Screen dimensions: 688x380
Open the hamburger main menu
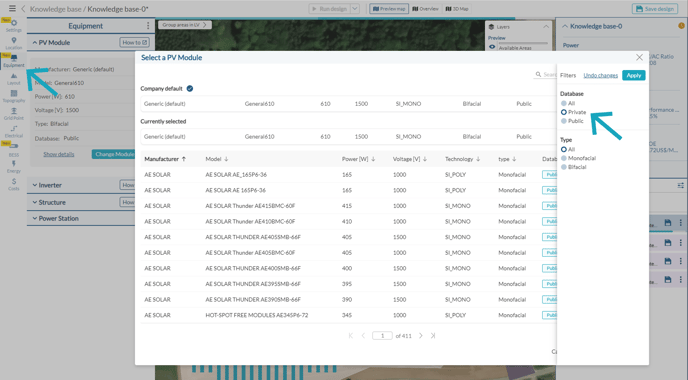click(12, 8)
